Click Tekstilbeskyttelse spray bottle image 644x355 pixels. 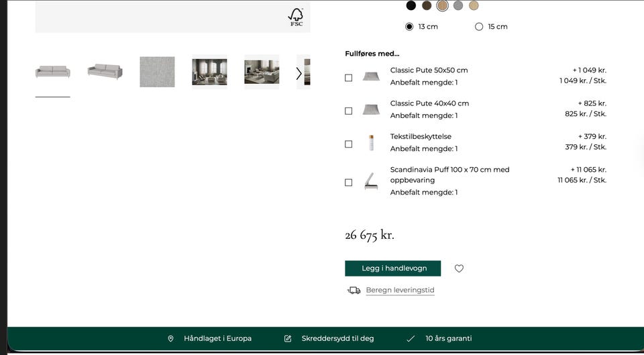click(371, 142)
